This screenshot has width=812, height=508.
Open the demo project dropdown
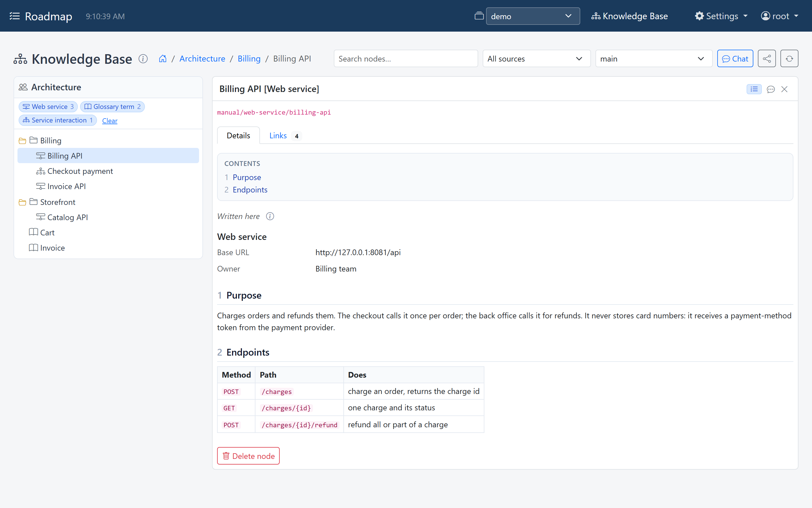(533, 16)
